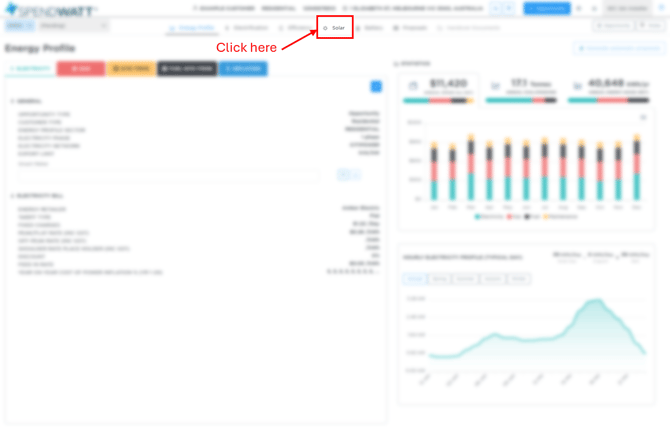
Task: Toggle the teal Electricity legend in bar chart
Action: coord(478,216)
